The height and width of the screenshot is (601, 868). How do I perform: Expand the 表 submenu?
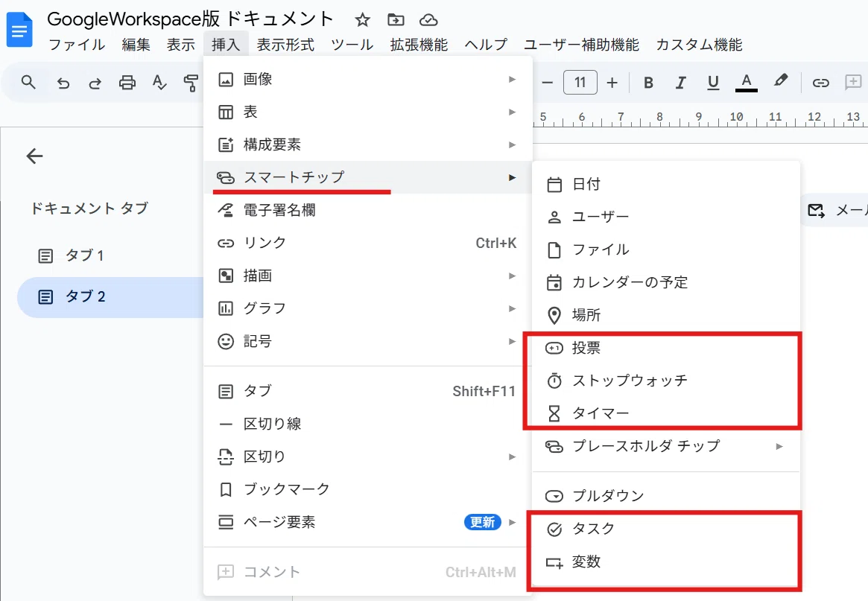368,112
